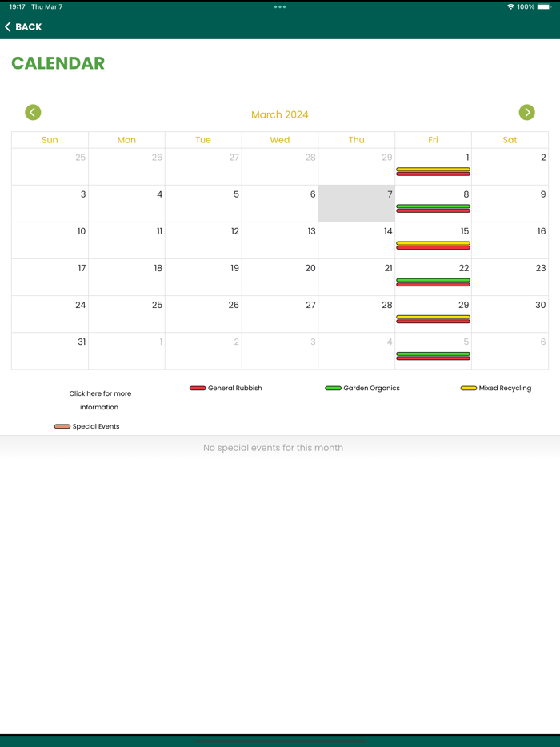560x747 pixels.
Task: Advance to next month with right arrow
Action: pyautogui.click(x=526, y=113)
